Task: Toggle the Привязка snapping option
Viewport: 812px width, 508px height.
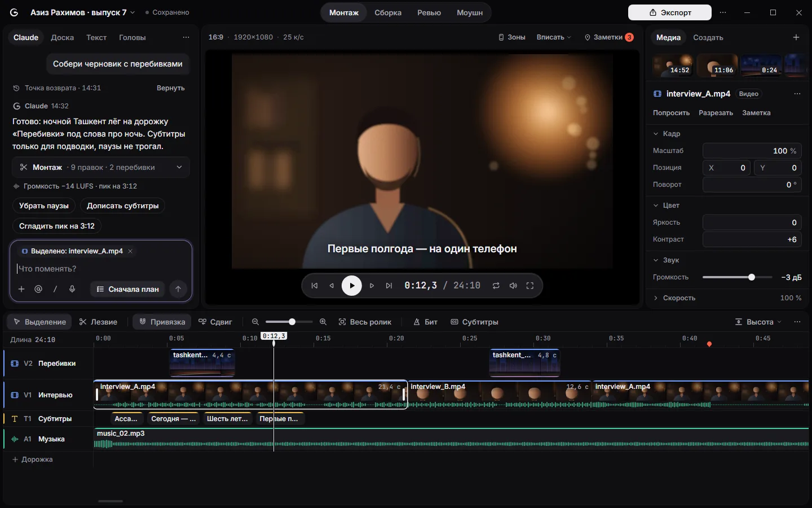Action: pos(162,322)
